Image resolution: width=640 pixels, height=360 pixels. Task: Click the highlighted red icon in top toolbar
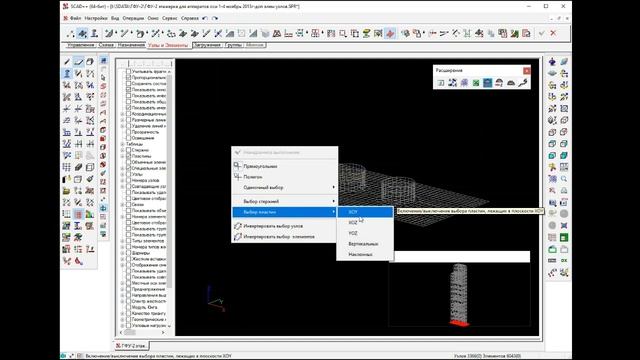click(x=390, y=33)
